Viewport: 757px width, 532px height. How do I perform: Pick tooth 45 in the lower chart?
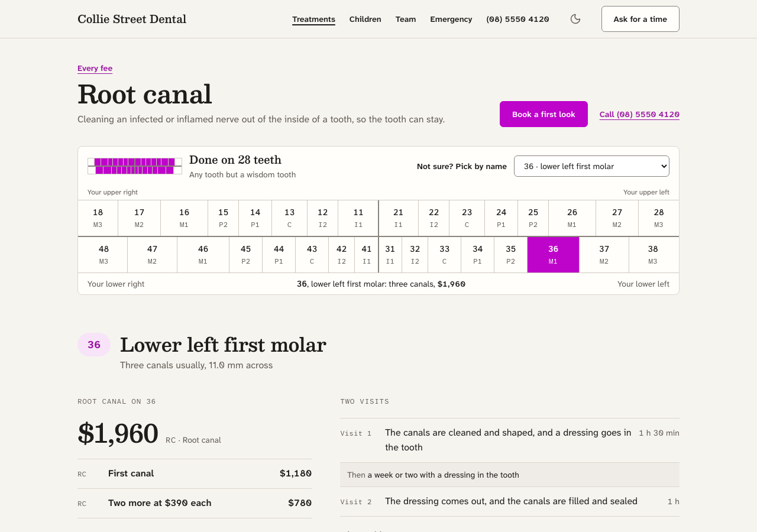(246, 255)
